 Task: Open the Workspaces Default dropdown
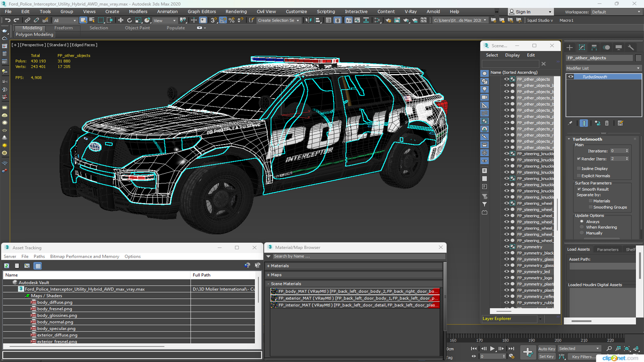[x=616, y=12]
